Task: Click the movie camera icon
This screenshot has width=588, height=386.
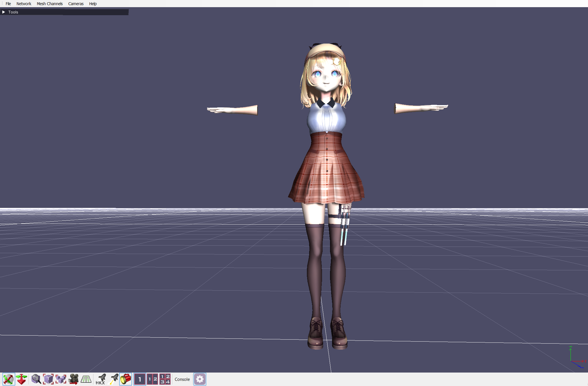Action: click(x=73, y=379)
